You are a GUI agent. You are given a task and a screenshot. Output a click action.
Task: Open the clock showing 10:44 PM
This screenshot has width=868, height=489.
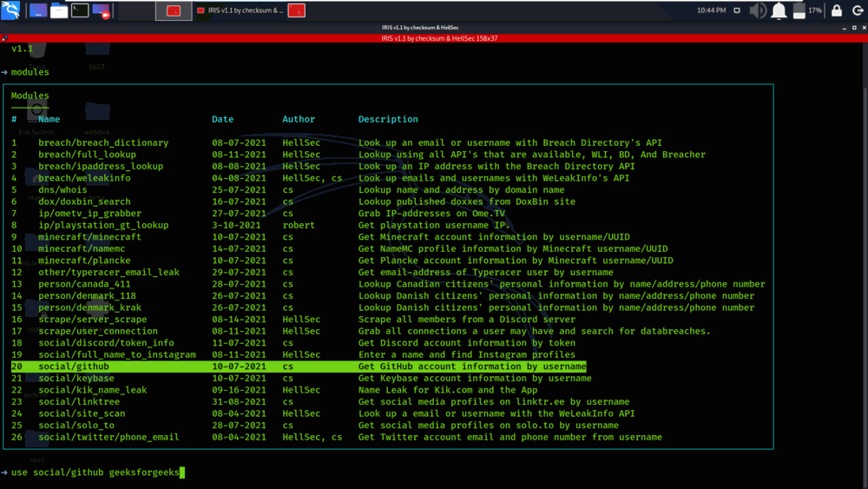pos(712,10)
